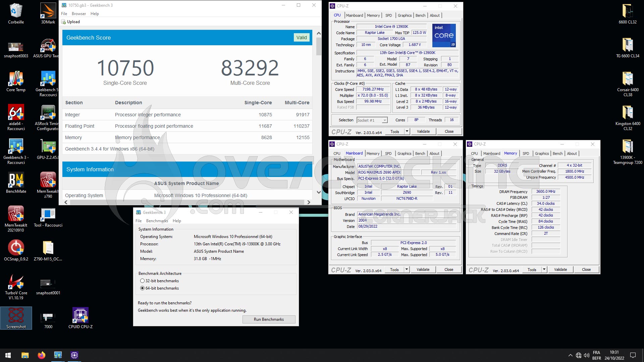Open the Kingston 6400 CL32 folder

pos(628,117)
